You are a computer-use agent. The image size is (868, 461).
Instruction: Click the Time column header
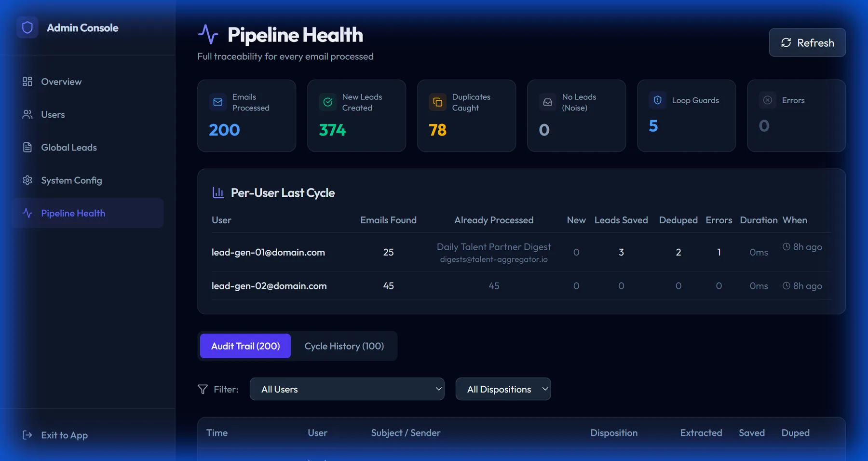coord(217,433)
